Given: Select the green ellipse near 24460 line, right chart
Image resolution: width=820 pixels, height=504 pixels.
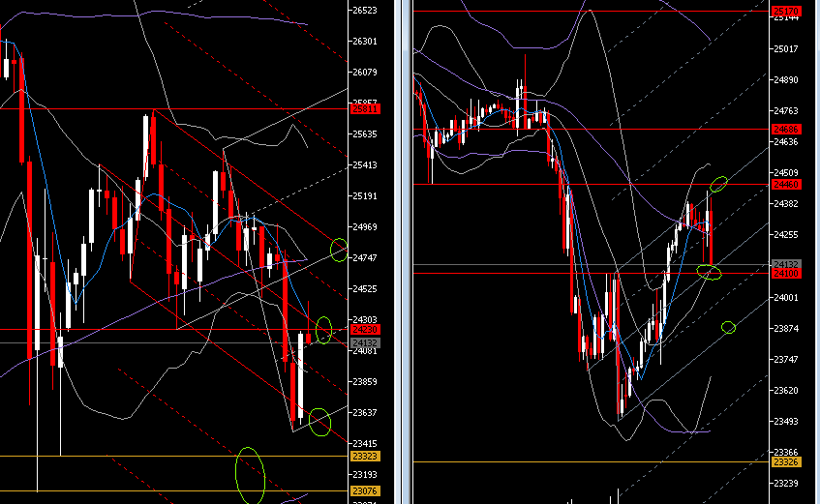Looking at the screenshot, I should coord(718,184).
